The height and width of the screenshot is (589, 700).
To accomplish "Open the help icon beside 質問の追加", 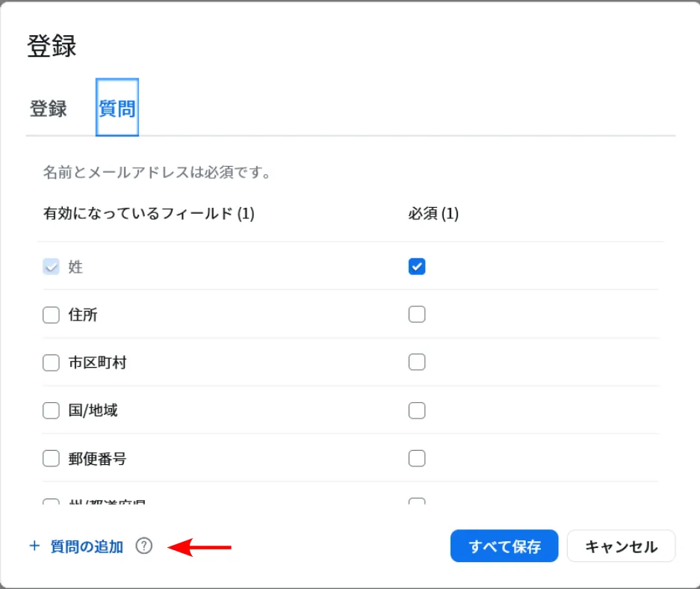I will click(143, 546).
